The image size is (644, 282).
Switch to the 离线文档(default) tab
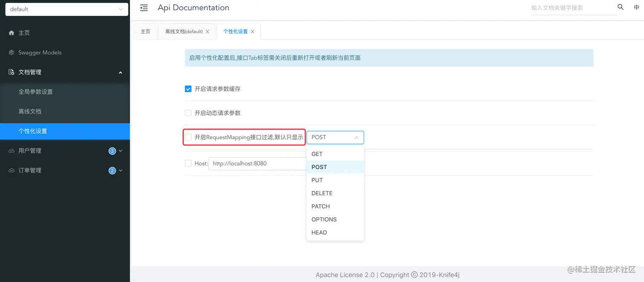(x=184, y=31)
